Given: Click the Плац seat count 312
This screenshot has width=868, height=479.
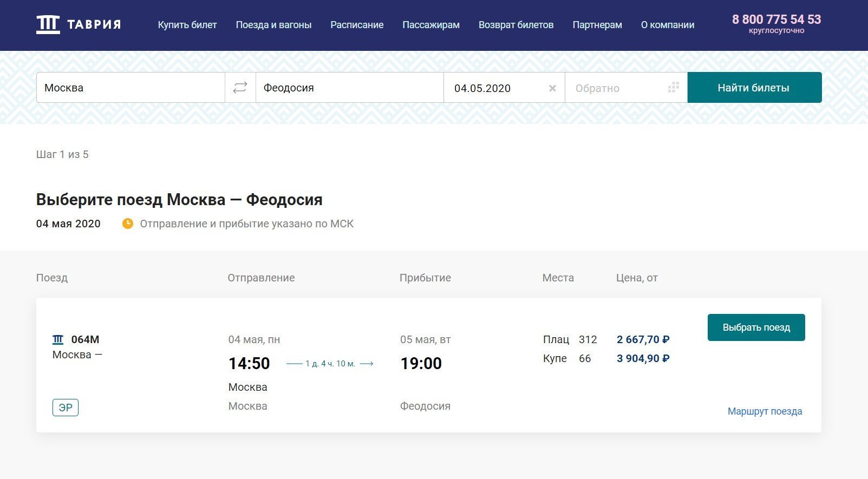Looking at the screenshot, I should 588,339.
